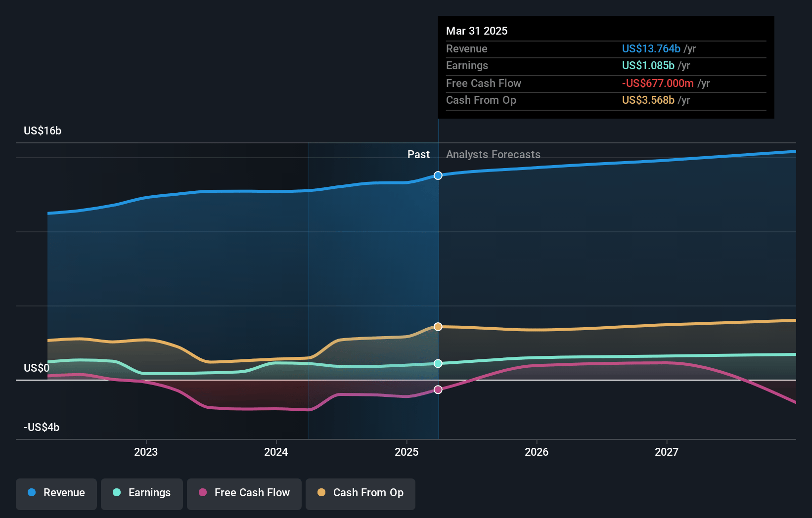Click the US$16b axis label

click(43, 130)
